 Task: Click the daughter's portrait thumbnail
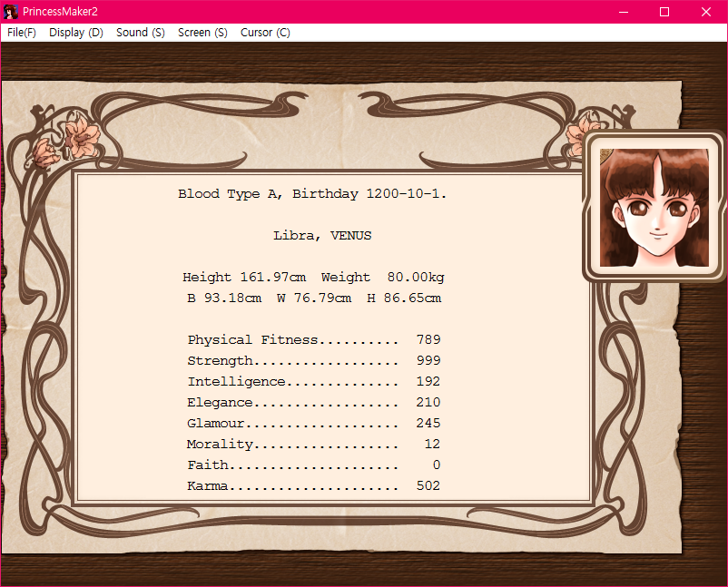pyautogui.click(x=654, y=208)
